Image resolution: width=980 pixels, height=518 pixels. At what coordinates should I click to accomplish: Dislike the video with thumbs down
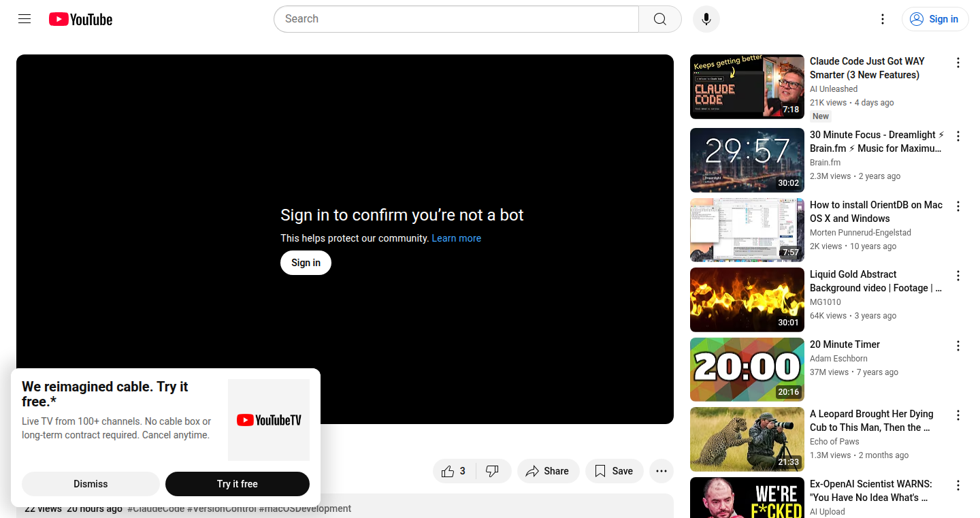tap(493, 471)
